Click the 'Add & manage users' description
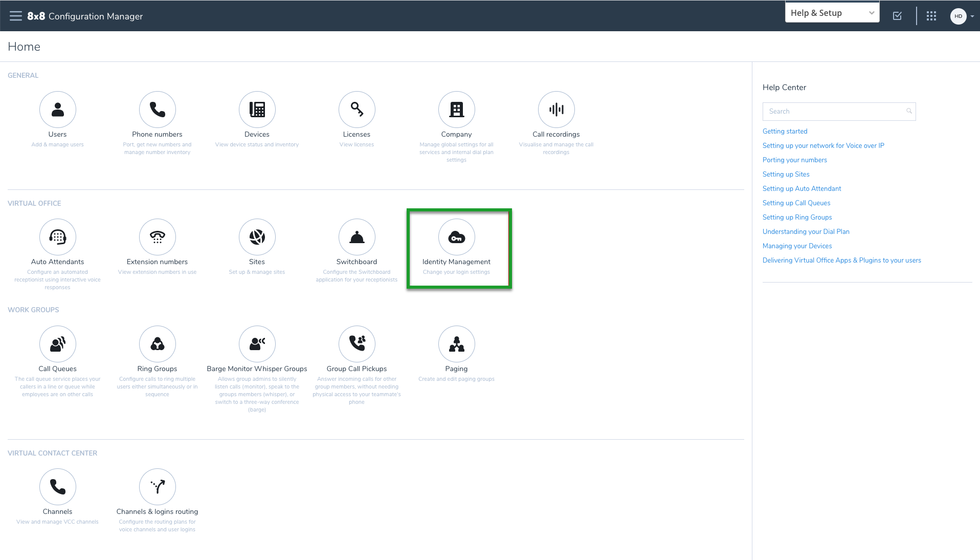The width and height of the screenshot is (980, 560). click(57, 145)
